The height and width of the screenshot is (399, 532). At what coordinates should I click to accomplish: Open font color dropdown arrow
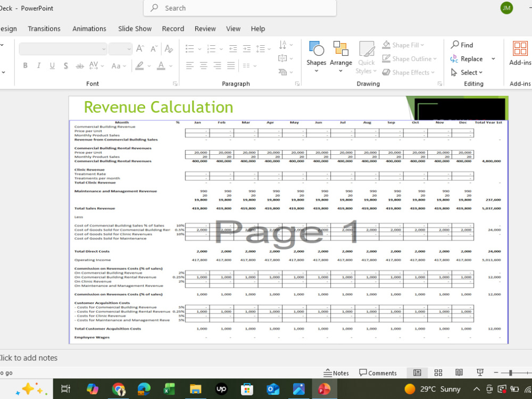pyautogui.click(x=171, y=66)
